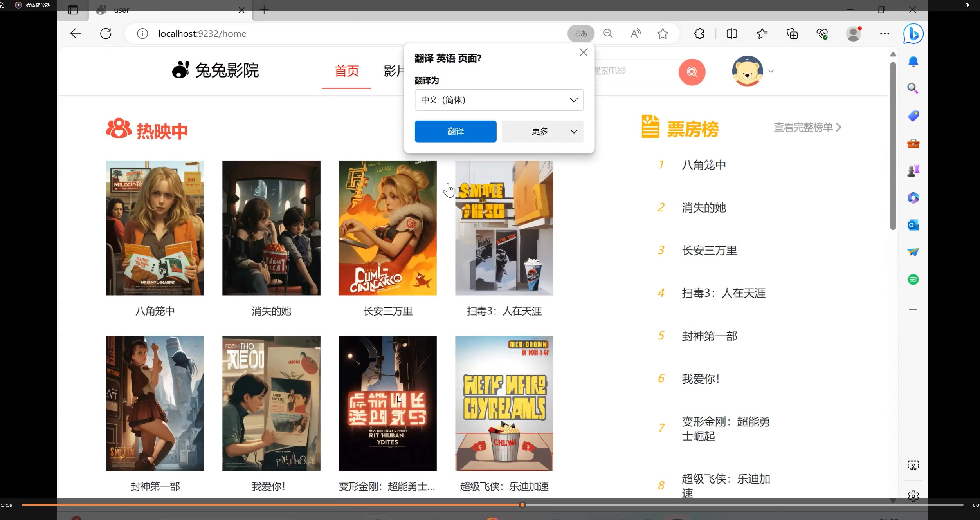
Task: Open 消失的她 in the box office list
Action: click(x=703, y=208)
